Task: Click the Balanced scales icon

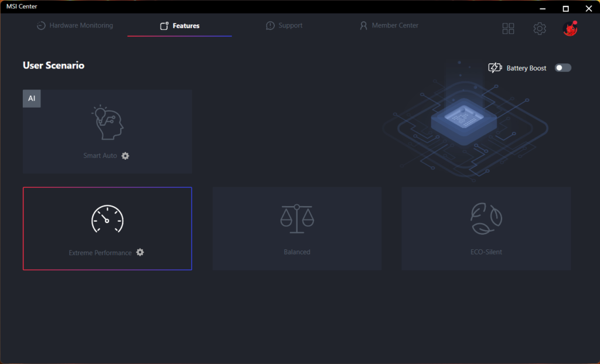Action: coord(297,219)
